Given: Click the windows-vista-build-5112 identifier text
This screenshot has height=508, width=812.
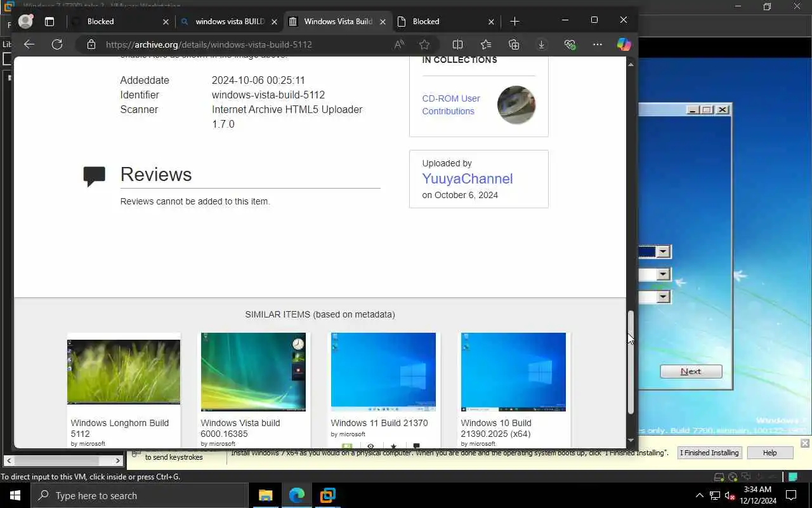Looking at the screenshot, I should [x=268, y=95].
